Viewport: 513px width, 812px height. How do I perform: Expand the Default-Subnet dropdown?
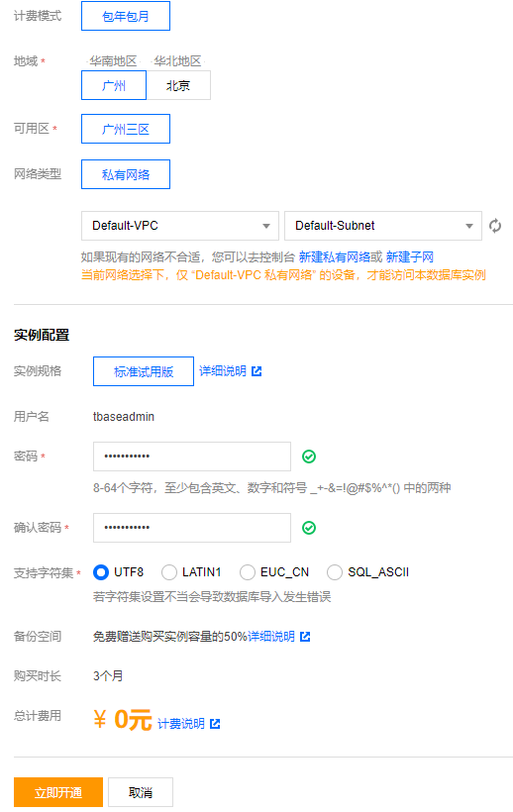pyautogui.click(x=383, y=226)
